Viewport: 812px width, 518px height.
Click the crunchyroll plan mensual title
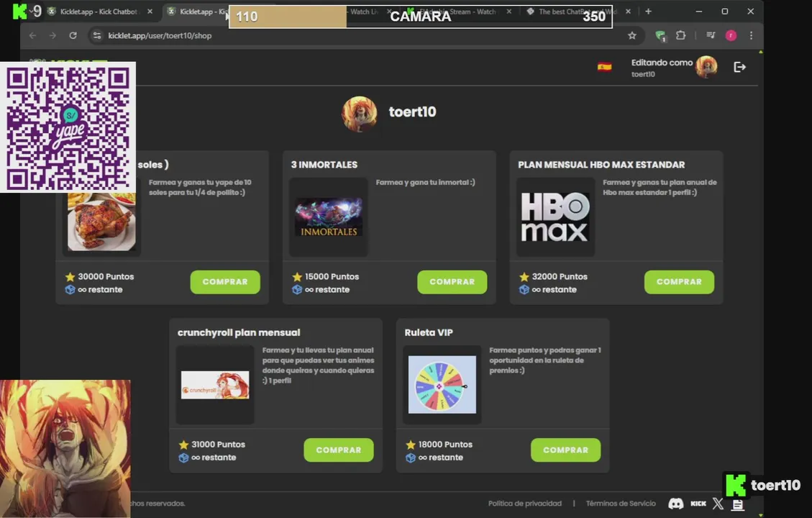(239, 332)
